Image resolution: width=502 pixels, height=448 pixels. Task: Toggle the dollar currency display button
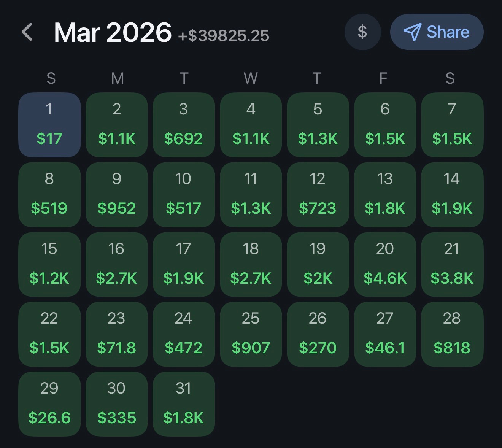[x=362, y=32]
